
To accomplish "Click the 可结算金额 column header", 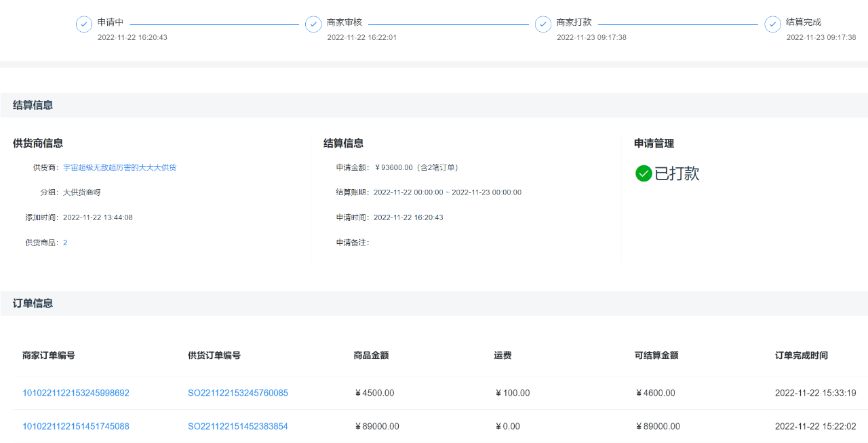I will click(656, 356).
